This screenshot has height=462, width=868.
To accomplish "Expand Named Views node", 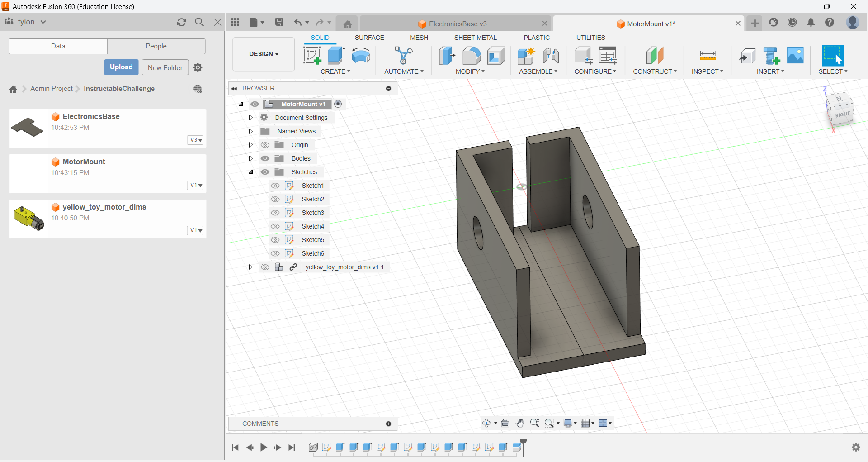I will 250,131.
